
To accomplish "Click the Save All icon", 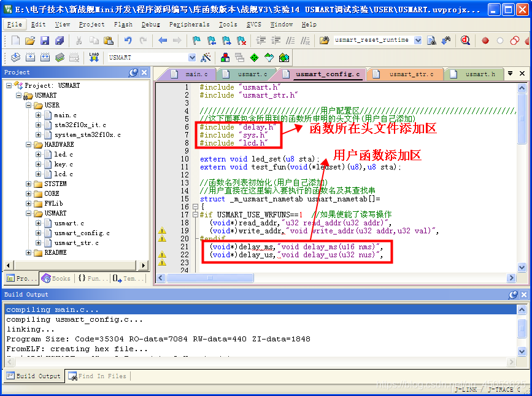I will click(x=60, y=41).
